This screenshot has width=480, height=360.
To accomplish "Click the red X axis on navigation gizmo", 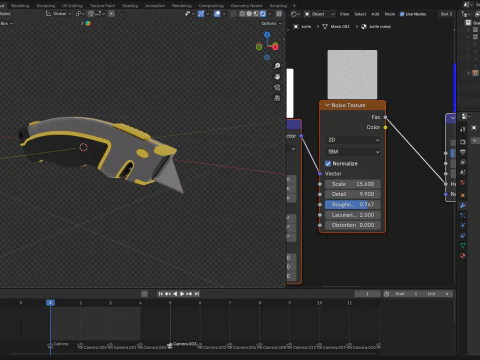I will [x=275, y=47].
